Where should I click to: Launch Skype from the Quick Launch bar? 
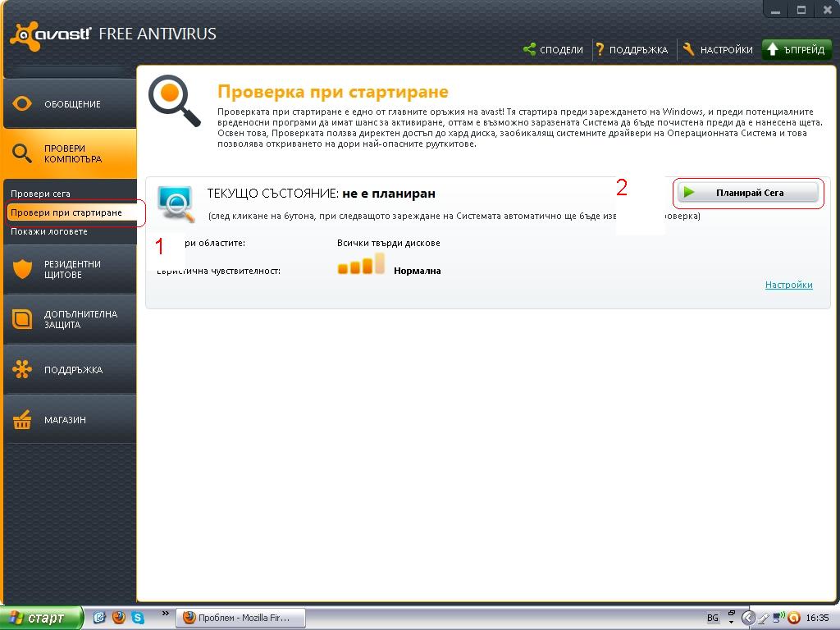pyautogui.click(x=138, y=618)
